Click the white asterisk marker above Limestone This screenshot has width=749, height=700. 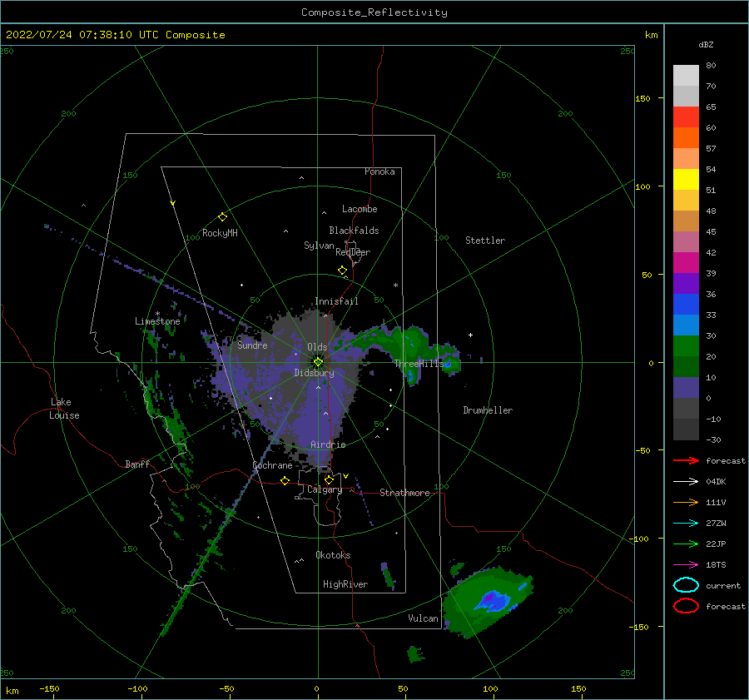pyautogui.click(x=157, y=314)
